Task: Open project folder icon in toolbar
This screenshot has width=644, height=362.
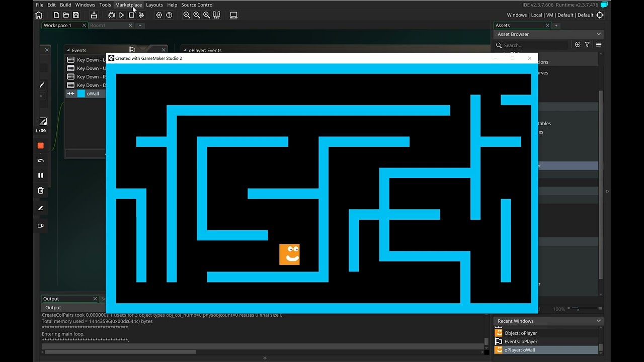Action: (66, 15)
